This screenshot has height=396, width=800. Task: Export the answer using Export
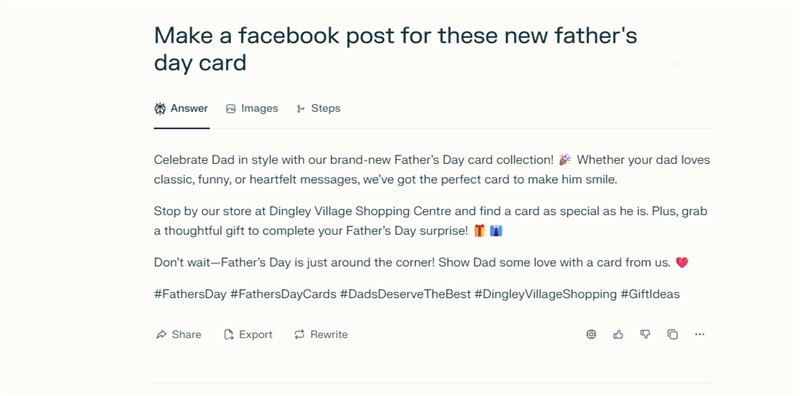(248, 334)
